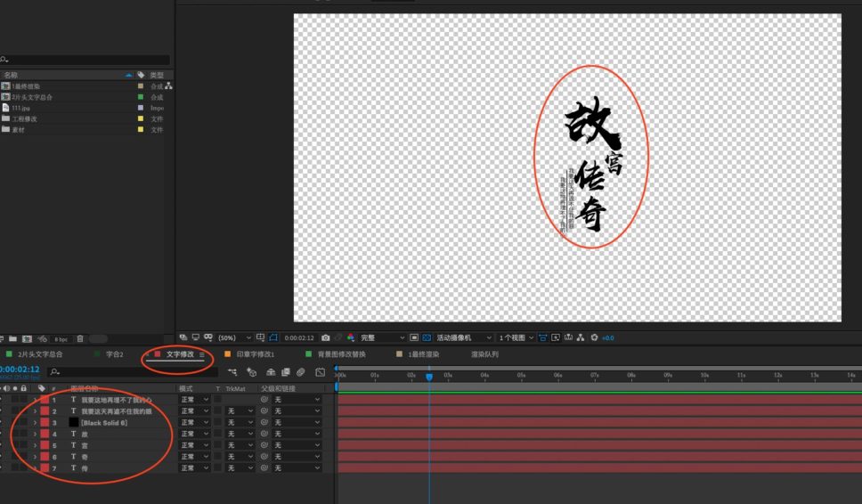This screenshot has width=862, height=504.
Task: Toggle pixel aspect ratio correction icon
Action: coord(542,337)
